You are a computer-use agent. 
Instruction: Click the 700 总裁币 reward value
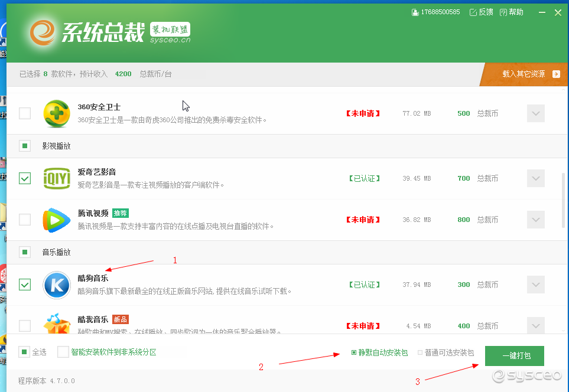pos(477,178)
